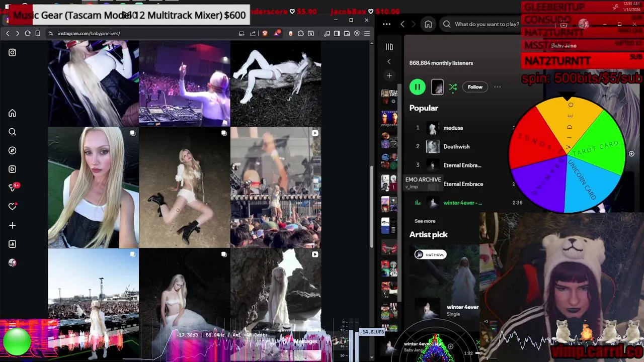Viewport: 644px width, 362px height.
Task: Open the browser hamburger menu
Action: tap(367, 34)
